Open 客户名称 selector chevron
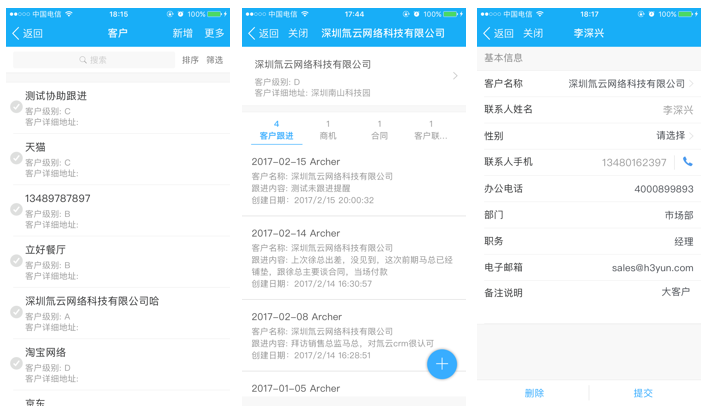Screen dimensions: 706x420 click(691, 83)
